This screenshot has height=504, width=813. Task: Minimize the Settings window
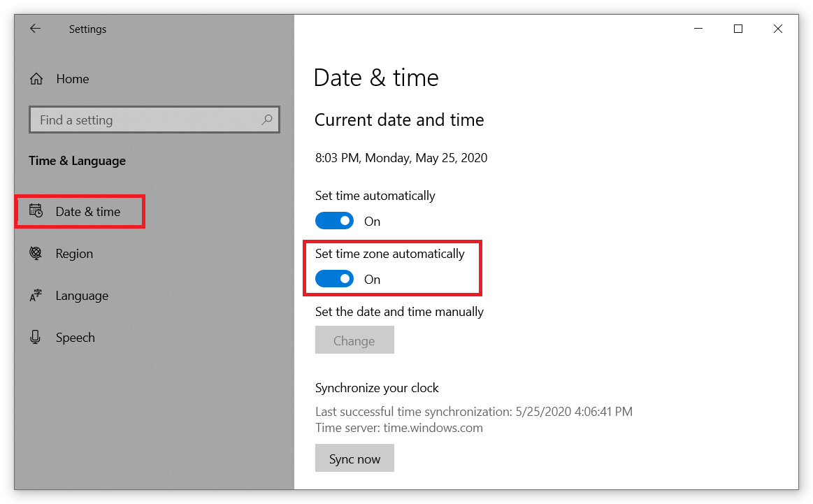pyautogui.click(x=698, y=29)
